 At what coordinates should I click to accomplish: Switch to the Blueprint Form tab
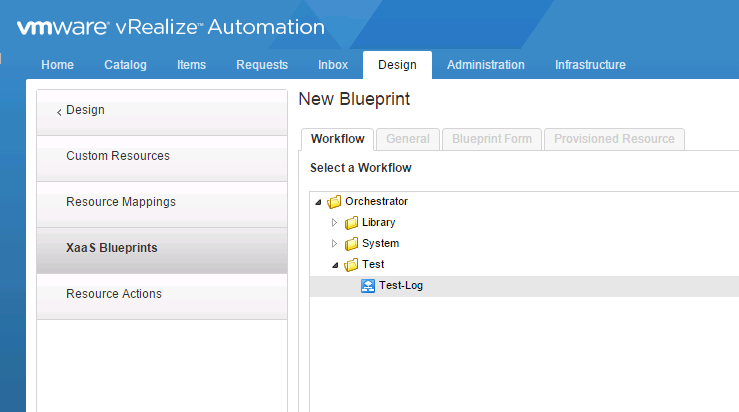492,139
